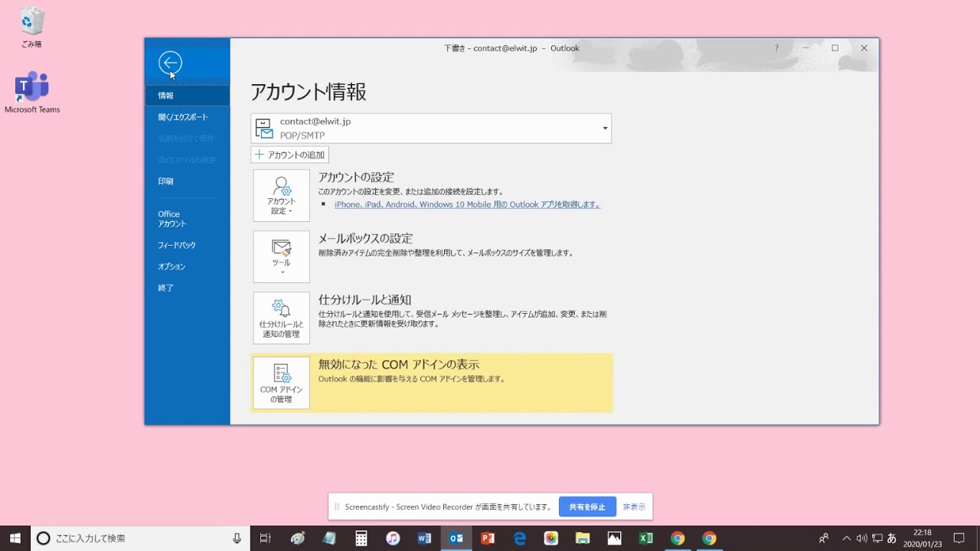Select 情報 in the backstage sidebar
This screenshot has width=980, height=551.
pyautogui.click(x=187, y=96)
